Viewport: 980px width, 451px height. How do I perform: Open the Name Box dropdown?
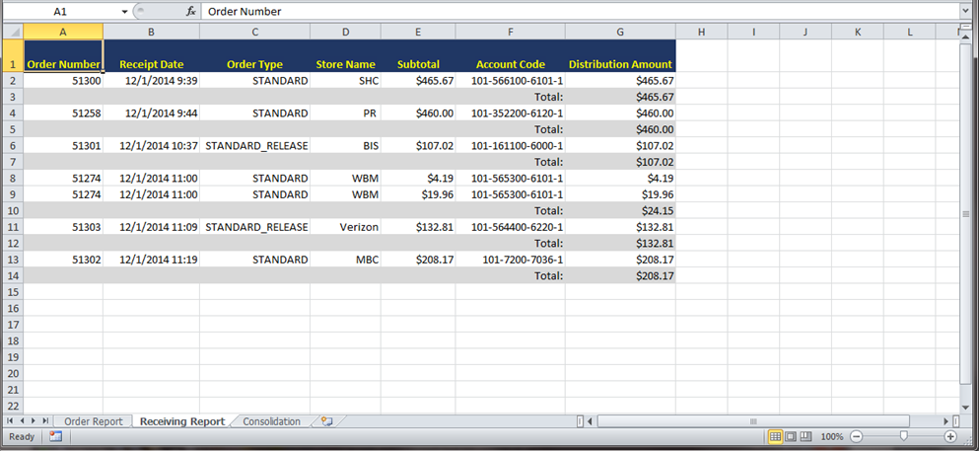click(124, 11)
